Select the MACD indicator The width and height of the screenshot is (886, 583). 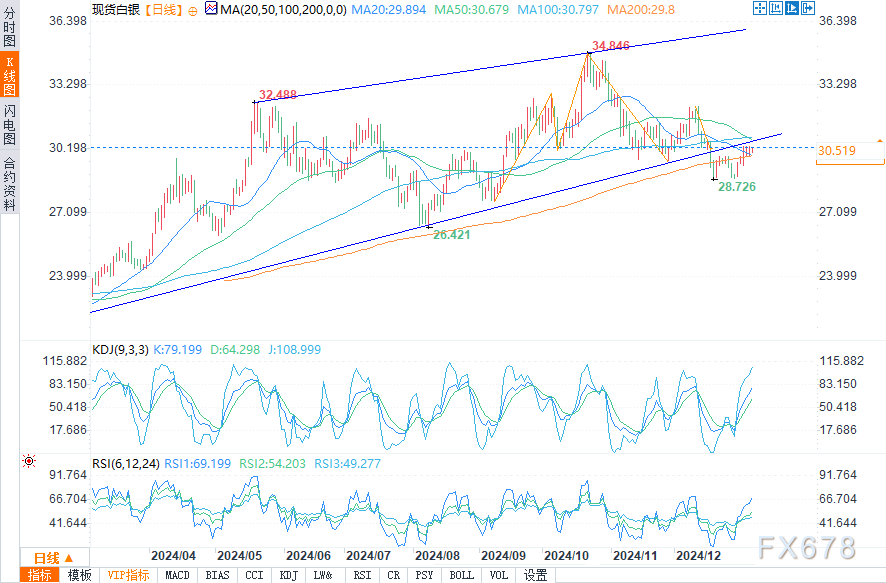point(177,575)
